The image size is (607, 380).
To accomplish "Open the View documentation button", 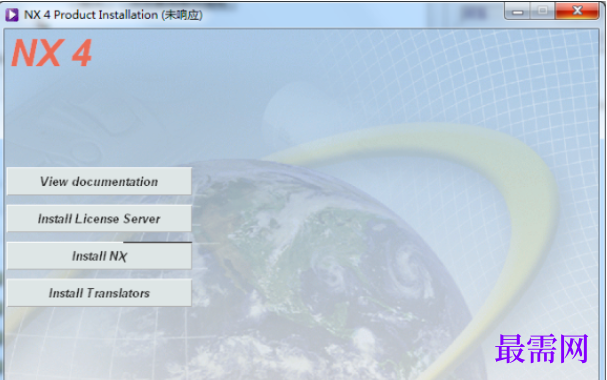I will pyautogui.click(x=99, y=181).
